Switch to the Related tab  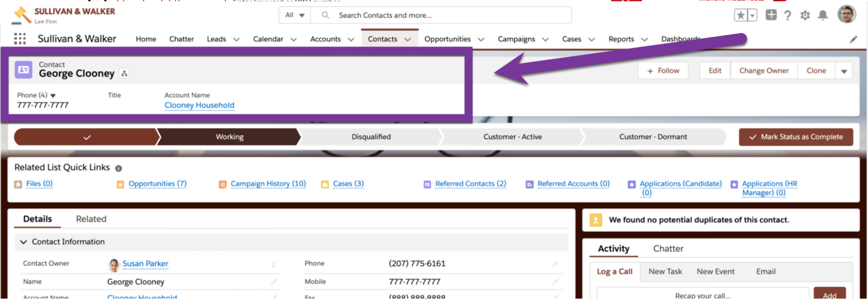pos(91,219)
